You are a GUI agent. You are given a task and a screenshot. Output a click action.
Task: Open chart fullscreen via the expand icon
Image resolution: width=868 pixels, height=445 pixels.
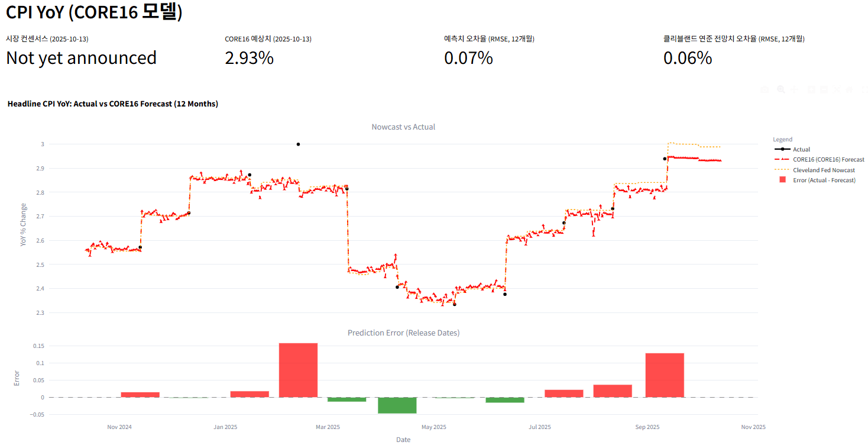coord(864,89)
